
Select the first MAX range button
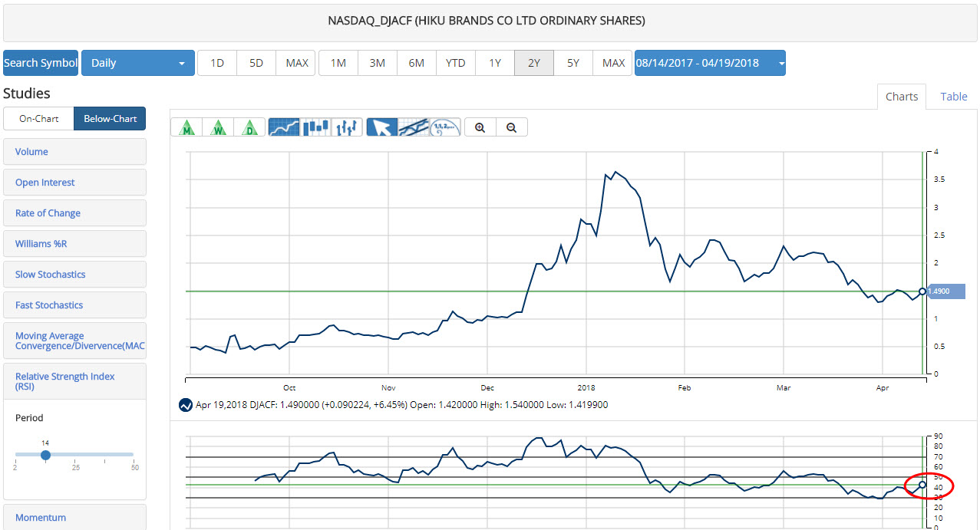296,63
